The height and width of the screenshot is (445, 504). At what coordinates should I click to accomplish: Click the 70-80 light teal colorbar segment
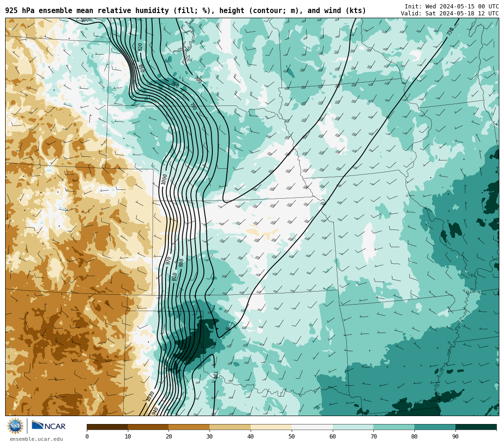click(394, 427)
